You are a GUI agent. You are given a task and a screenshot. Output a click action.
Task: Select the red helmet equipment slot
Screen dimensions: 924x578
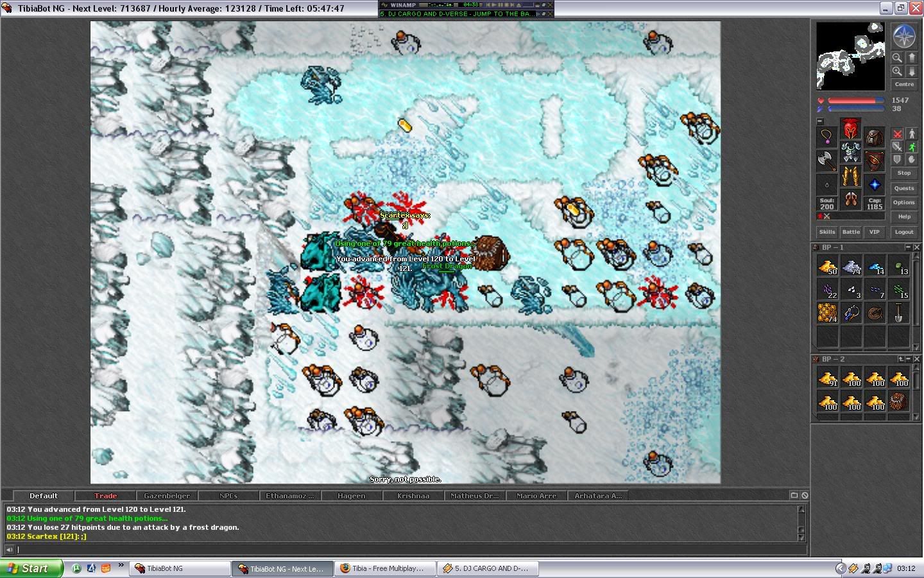[x=851, y=128]
